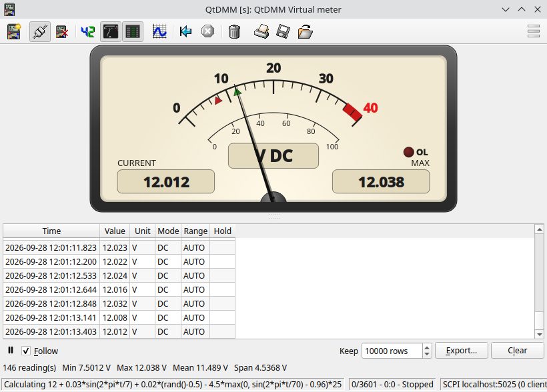This screenshot has height=392, width=547.
Task: Select the row with time 12:01:13.403
Action: point(119,331)
